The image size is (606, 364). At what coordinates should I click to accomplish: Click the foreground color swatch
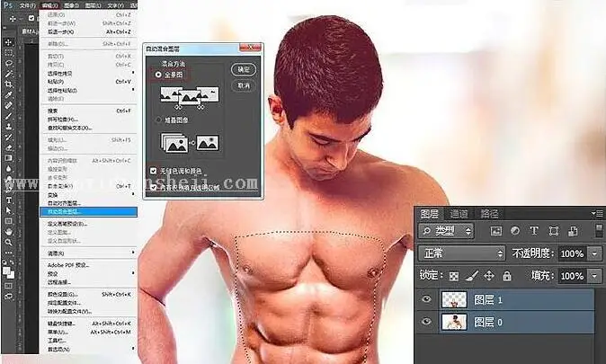[6, 271]
